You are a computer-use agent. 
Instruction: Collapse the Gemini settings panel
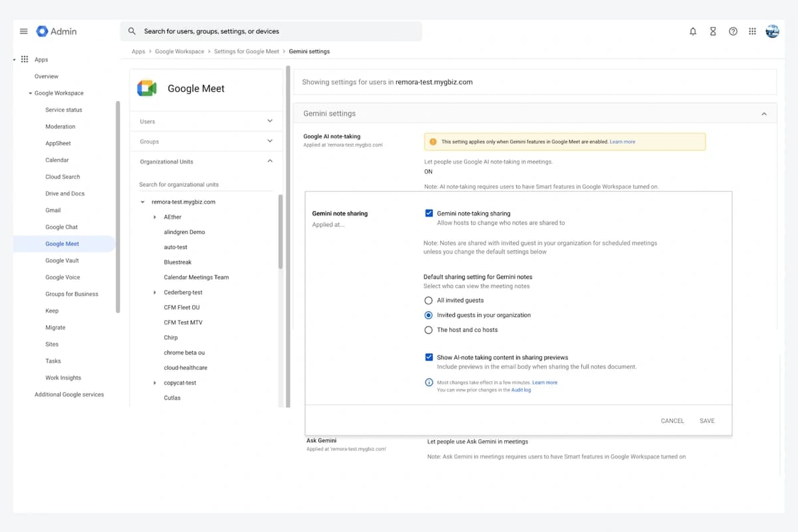click(x=763, y=114)
